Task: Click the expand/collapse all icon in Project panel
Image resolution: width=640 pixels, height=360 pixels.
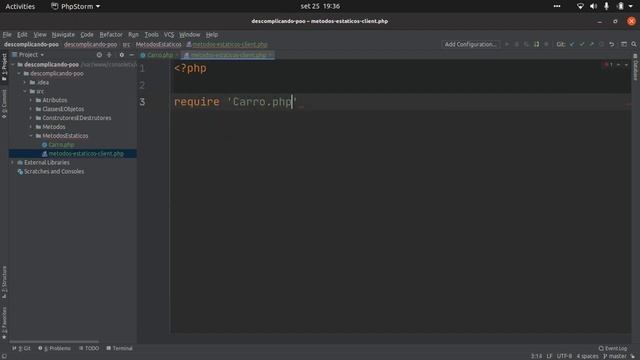Action: (x=109, y=55)
